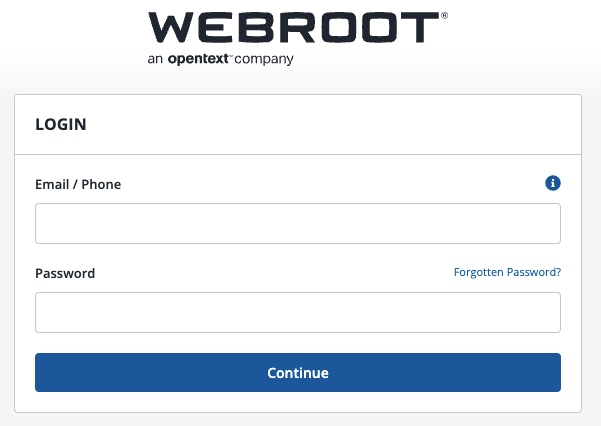Click the registered trademark symbol after WEBROOT
The image size is (601, 426).
click(444, 16)
